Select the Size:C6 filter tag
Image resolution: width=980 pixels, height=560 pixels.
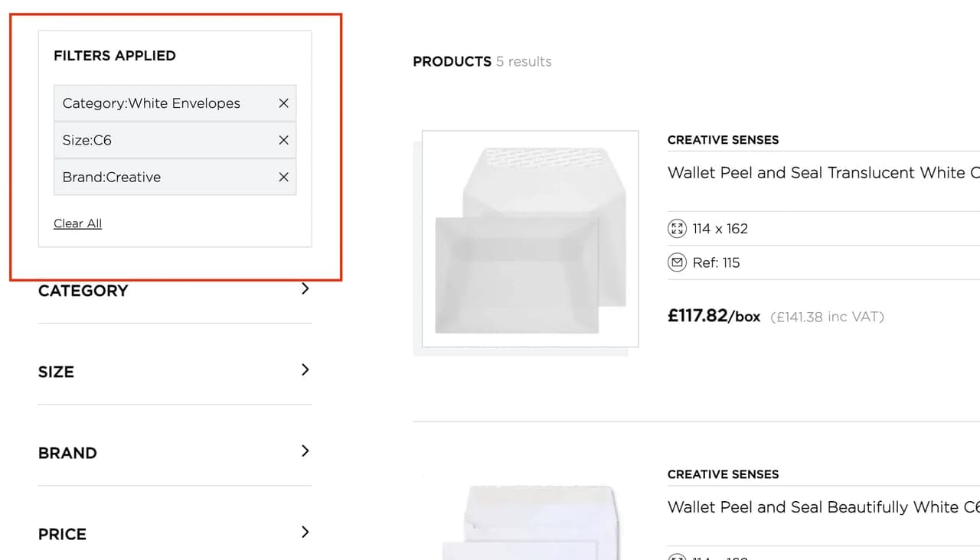coord(175,140)
